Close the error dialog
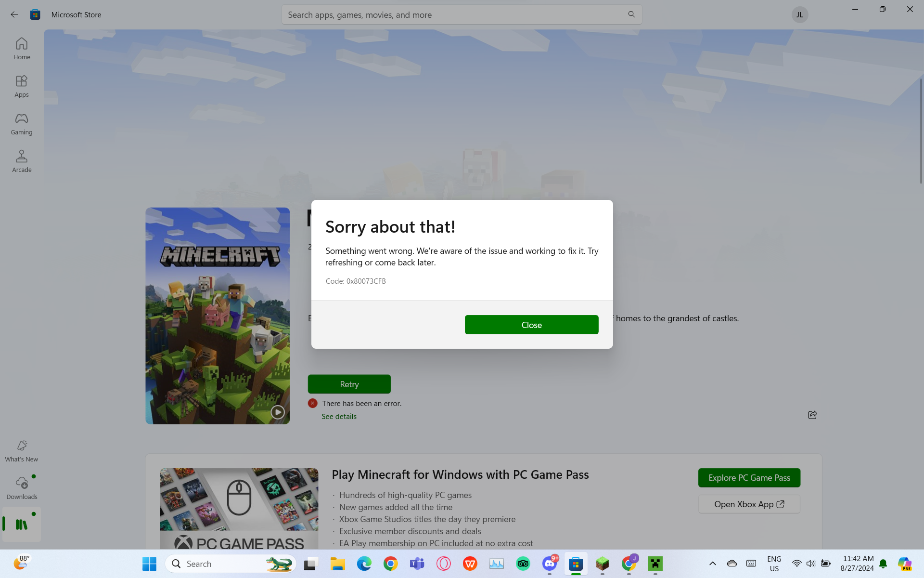The image size is (924, 578). tap(531, 325)
